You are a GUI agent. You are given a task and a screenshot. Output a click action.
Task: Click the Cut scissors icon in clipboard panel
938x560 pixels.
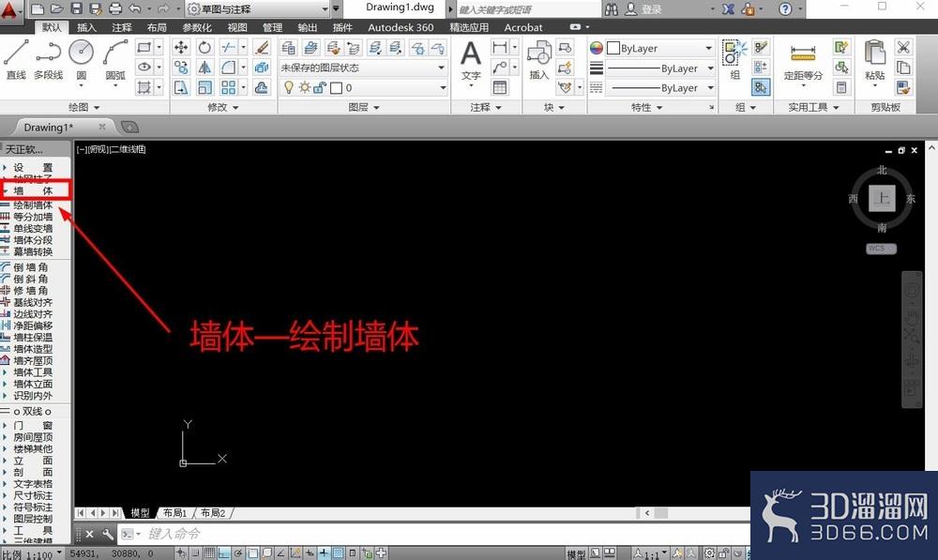[x=903, y=48]
